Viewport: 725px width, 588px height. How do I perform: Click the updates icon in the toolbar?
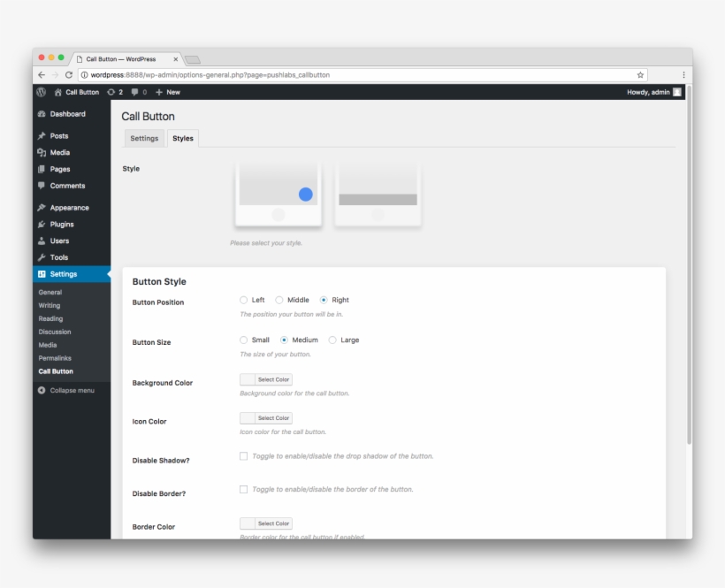click(113, 91)
